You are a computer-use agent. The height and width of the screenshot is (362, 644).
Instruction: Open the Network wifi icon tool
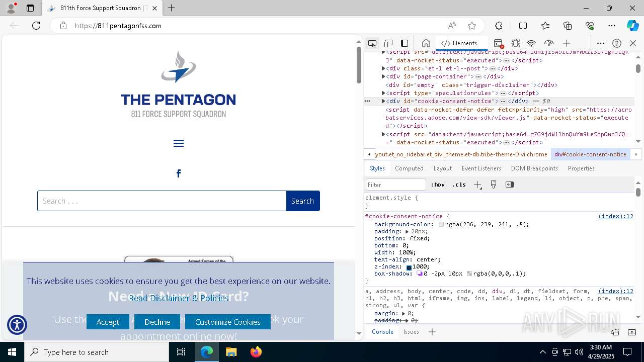[x=531, y=43]
